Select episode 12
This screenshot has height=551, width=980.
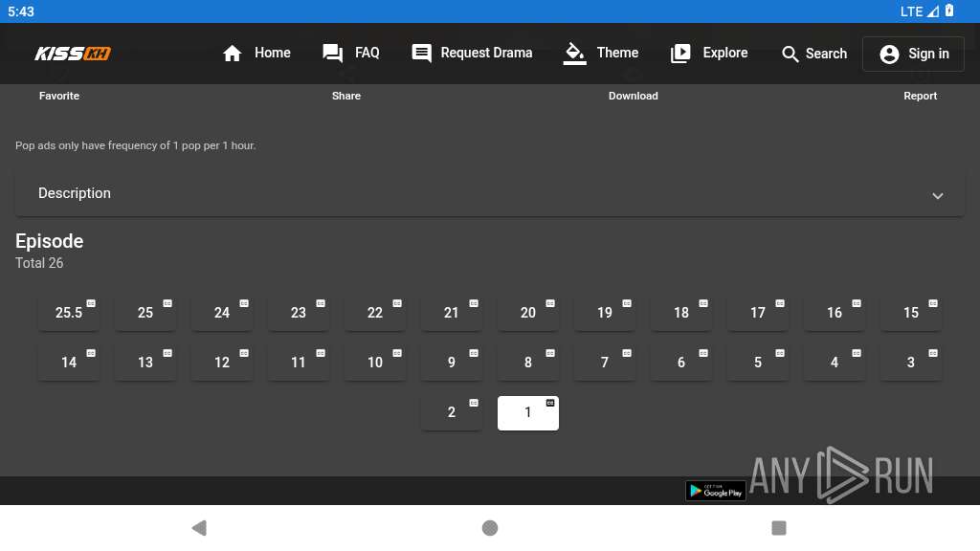point(222,363)
